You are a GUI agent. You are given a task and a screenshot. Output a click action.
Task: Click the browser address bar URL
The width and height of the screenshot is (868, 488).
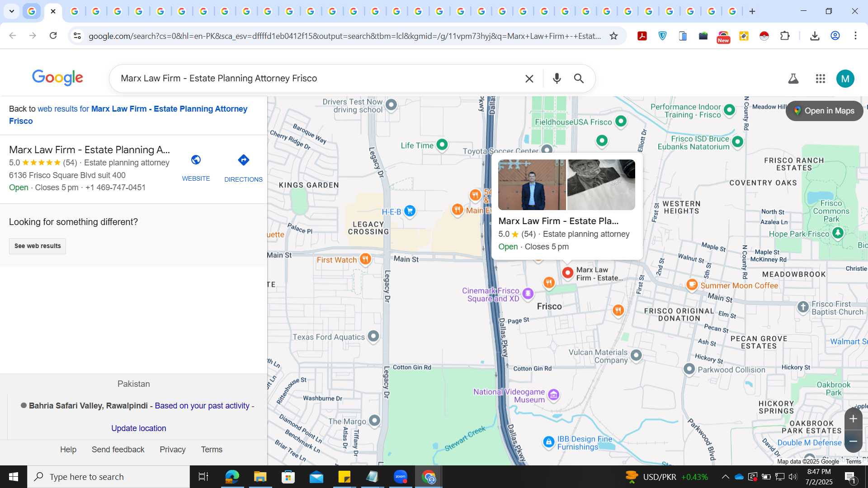345,36
